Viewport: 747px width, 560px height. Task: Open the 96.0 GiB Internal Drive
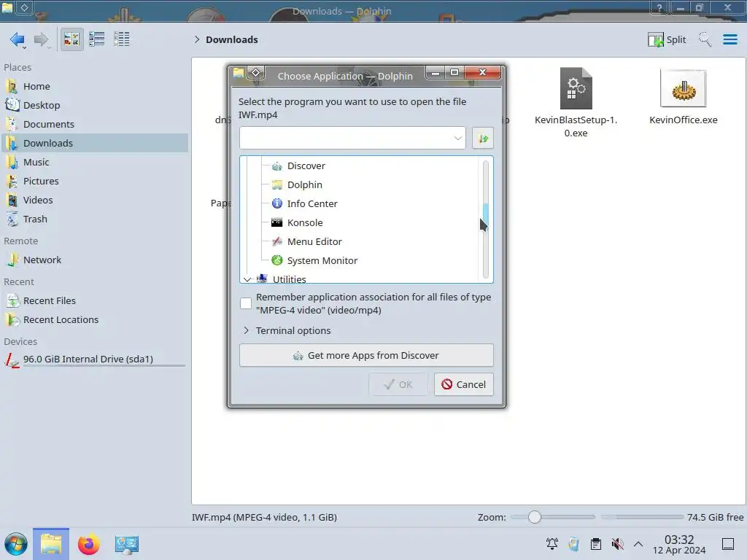[96, 359]
